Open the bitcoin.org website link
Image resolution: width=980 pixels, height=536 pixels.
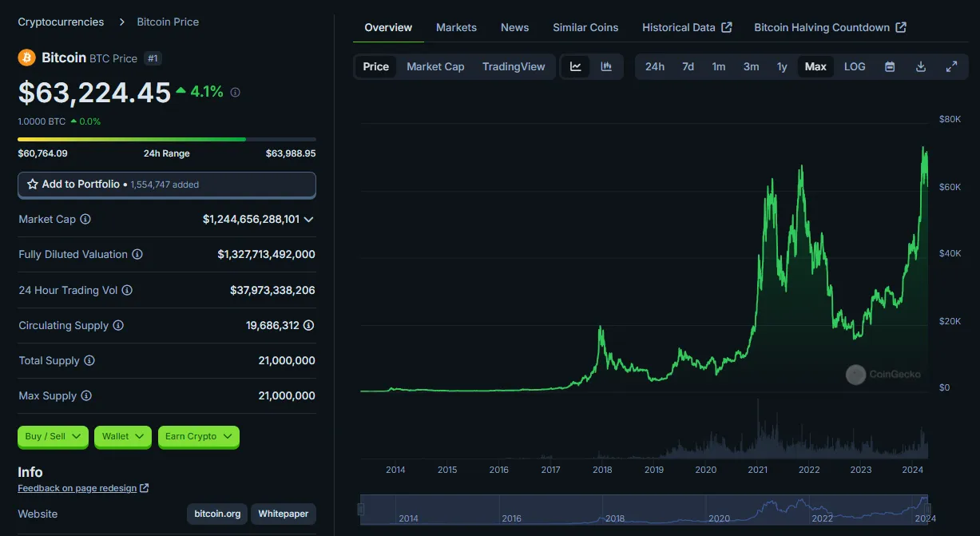coord(217,514)
